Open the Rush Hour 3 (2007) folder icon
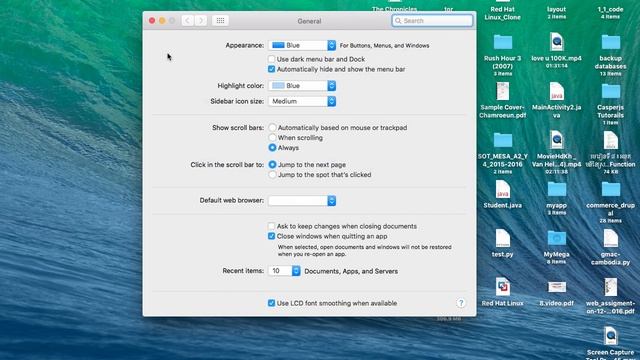 pyautogui.click(x=502, y=42)
